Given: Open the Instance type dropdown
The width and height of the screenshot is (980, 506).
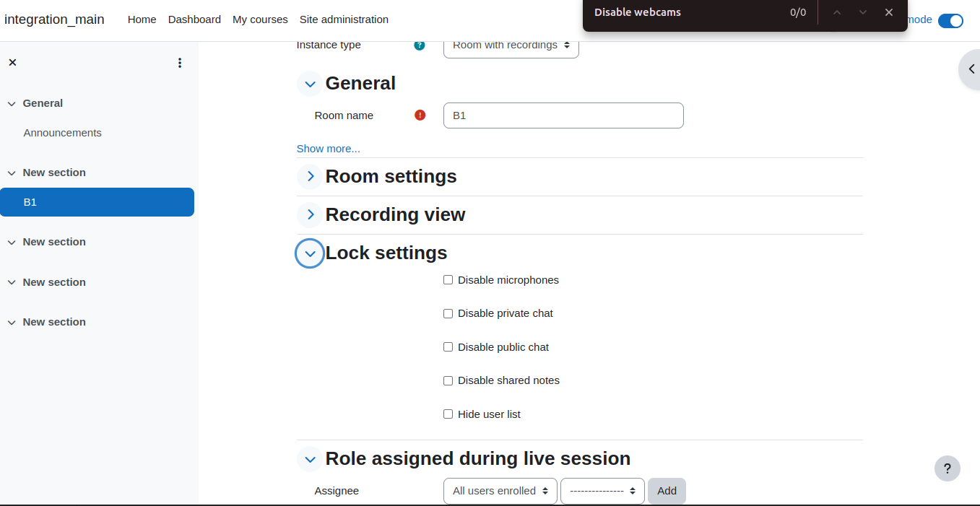Looking at the screenshot, I should click(x=511, y=45).
